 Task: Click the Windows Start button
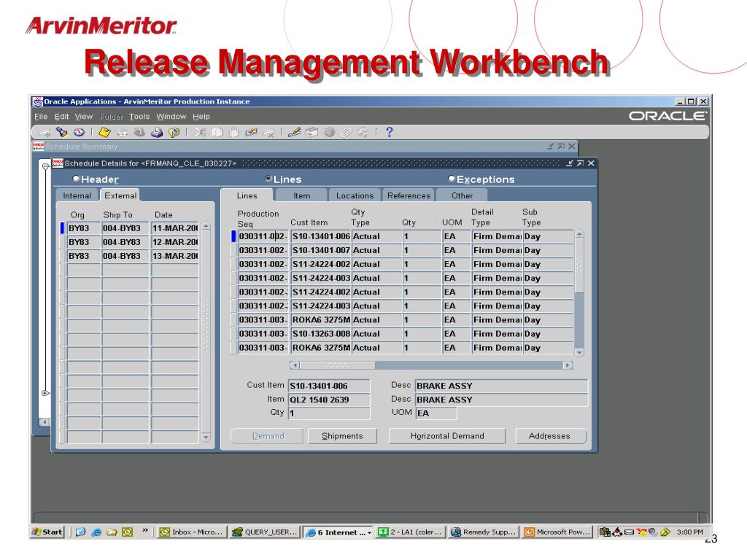point(47,532)
